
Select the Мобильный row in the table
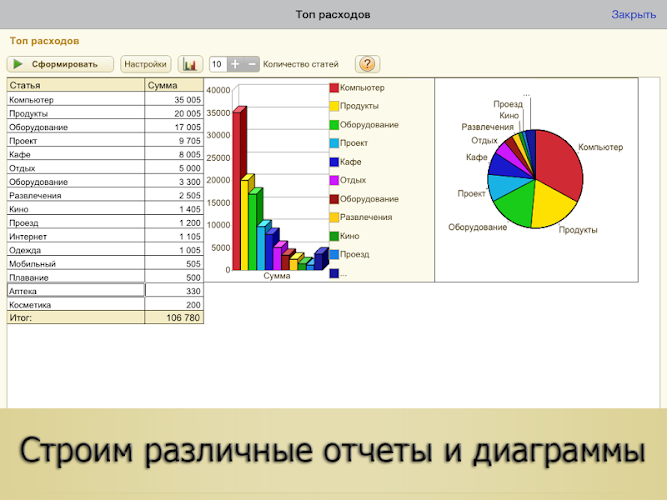pos(105,263)
